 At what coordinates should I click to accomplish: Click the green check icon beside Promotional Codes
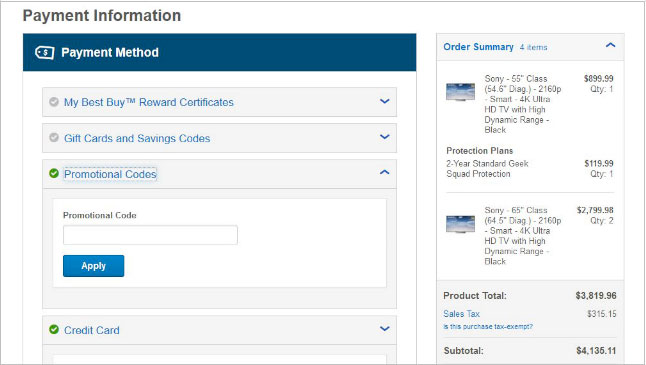[x=54, y=173]
